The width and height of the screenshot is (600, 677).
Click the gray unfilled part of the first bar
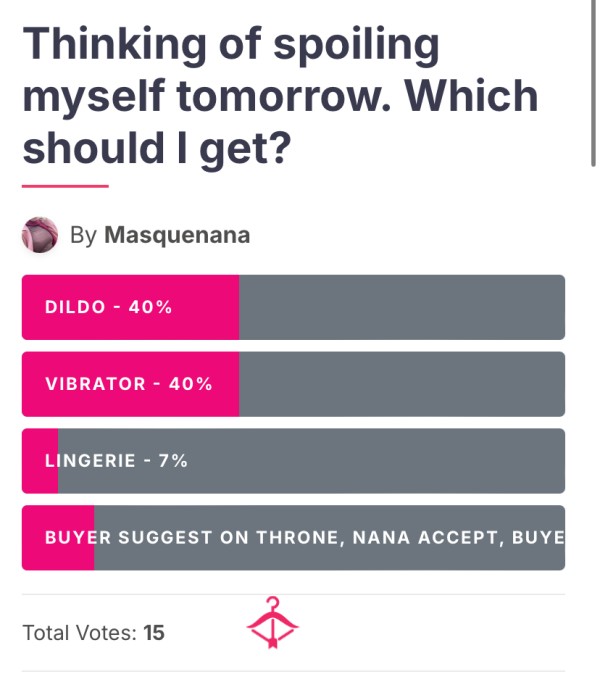tap(402, 307)
